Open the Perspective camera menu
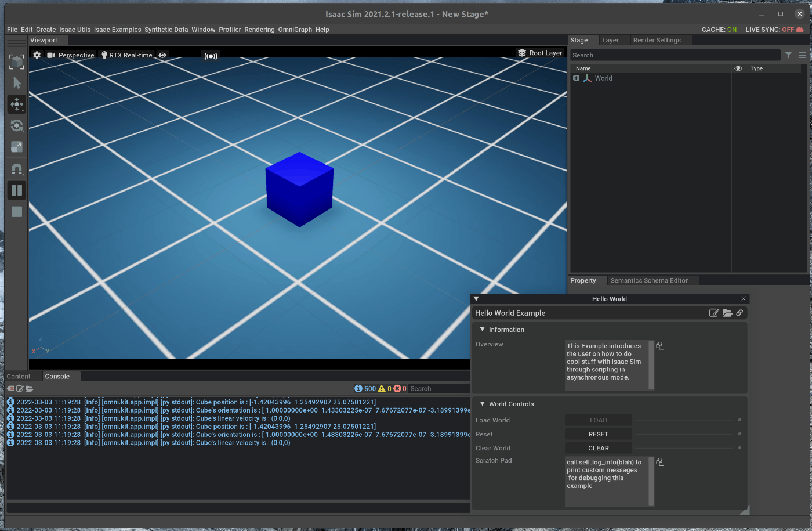Screen dimensions: 812x531 coord(71,55)
